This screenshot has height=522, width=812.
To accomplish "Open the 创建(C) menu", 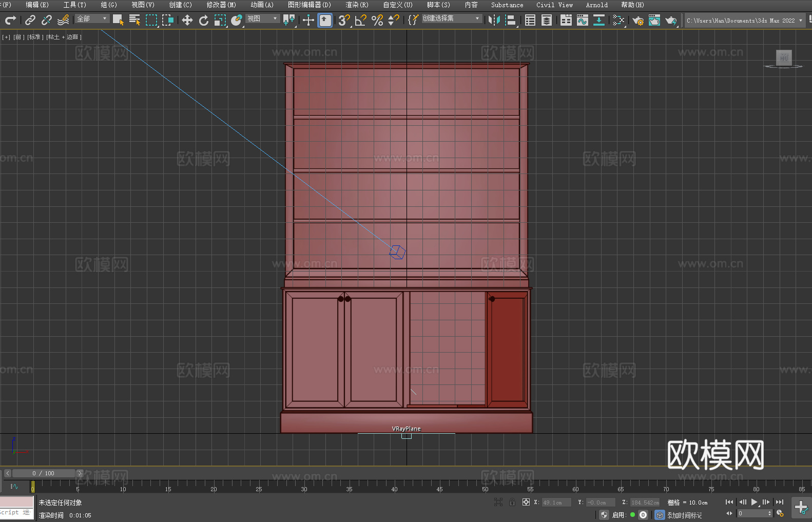I will click(181, 5).
